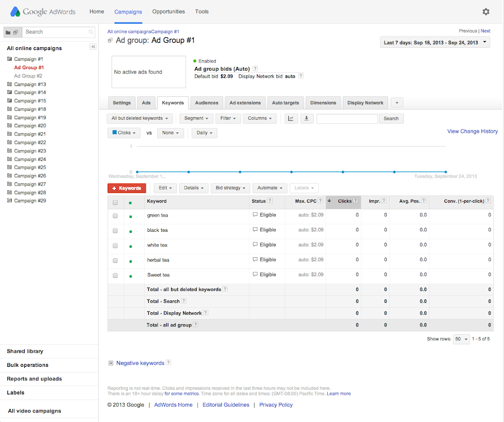This screenshot has width=504, height=422.
Task: Switch to the Audiences tab
Action: point(206,103)
